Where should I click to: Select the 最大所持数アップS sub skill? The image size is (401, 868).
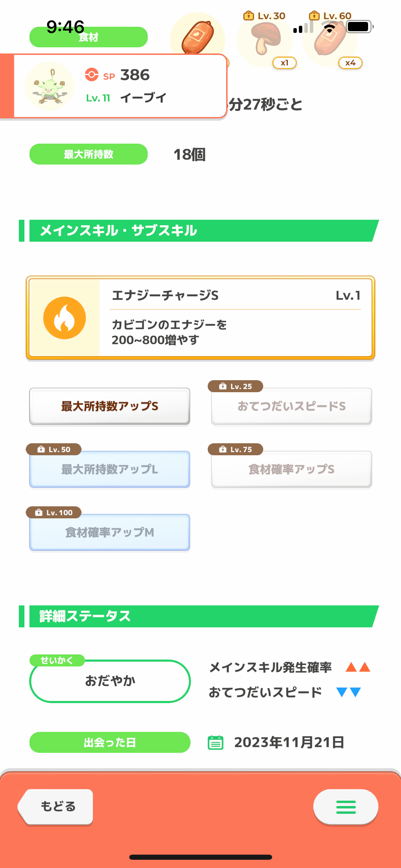pos(110,406)
